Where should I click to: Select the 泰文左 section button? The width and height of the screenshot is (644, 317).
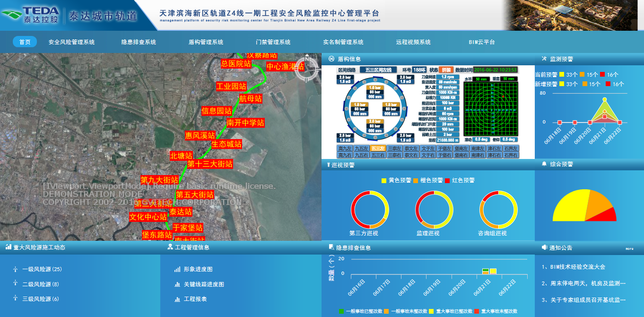(x=411, y=149)
